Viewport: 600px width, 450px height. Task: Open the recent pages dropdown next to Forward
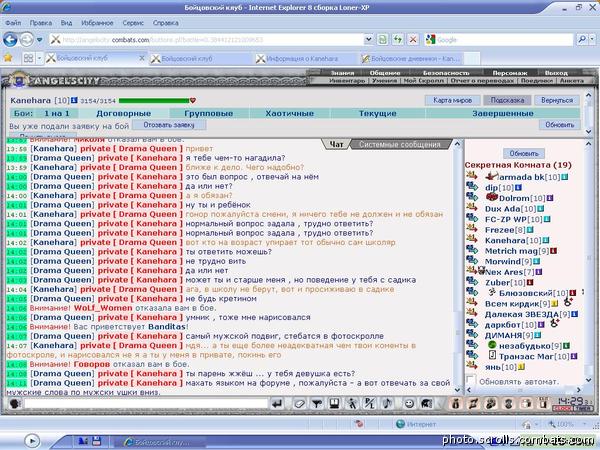click(x=39, y=39)
